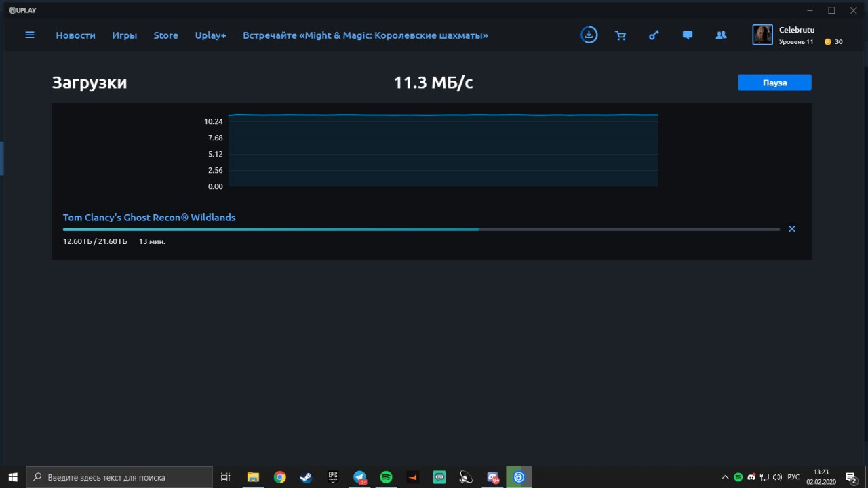Click Tom Clancy's Ghost Recon Wildlands title
868x488 pixels.
(149, 218)
